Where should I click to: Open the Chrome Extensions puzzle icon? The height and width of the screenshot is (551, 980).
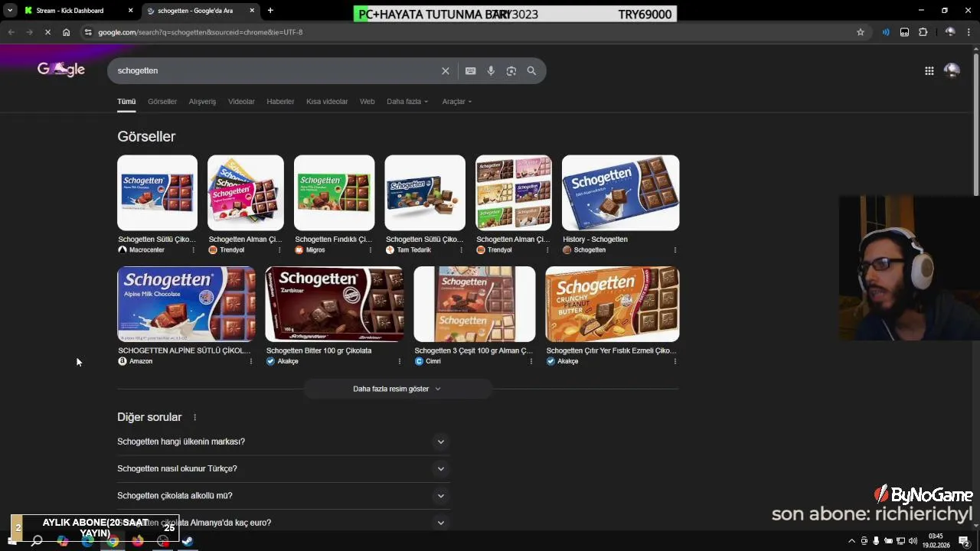(x=923, y=32)
